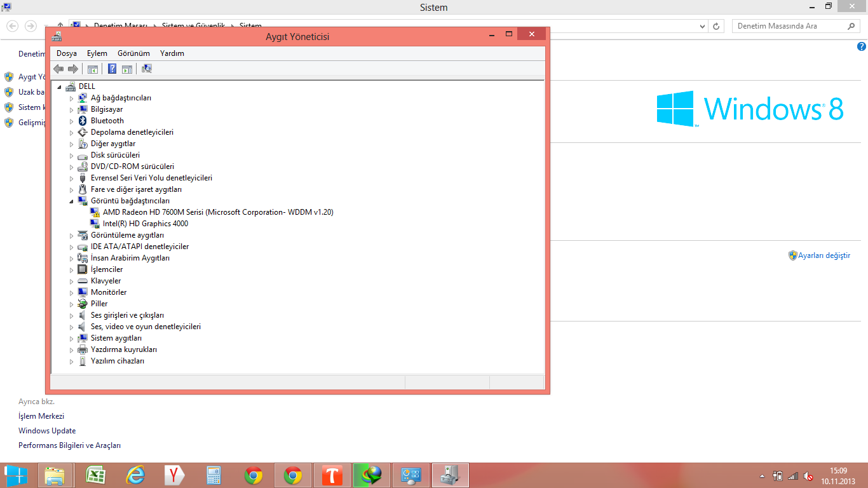Expand the Diğer aygıtlar node
This screenshot has height=488, width=868.
[x=71, y=144]
